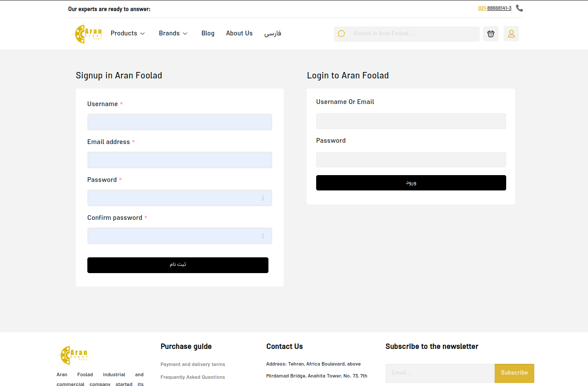Click the Aran Steel footer logo
Screen dimensions: 588x386
tap(73, 355)
